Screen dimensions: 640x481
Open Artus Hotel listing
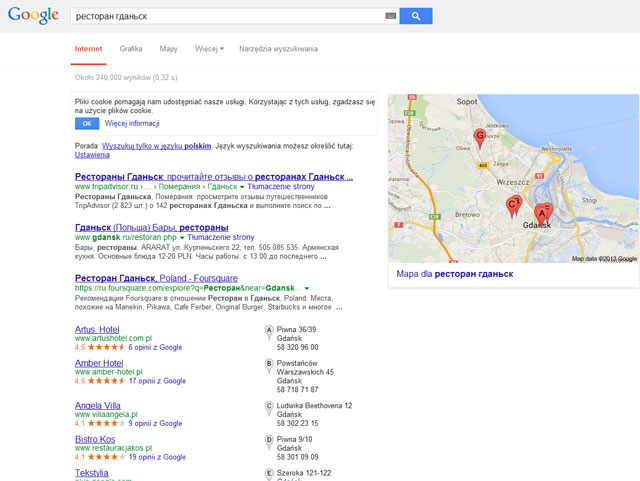click(97, 330)
